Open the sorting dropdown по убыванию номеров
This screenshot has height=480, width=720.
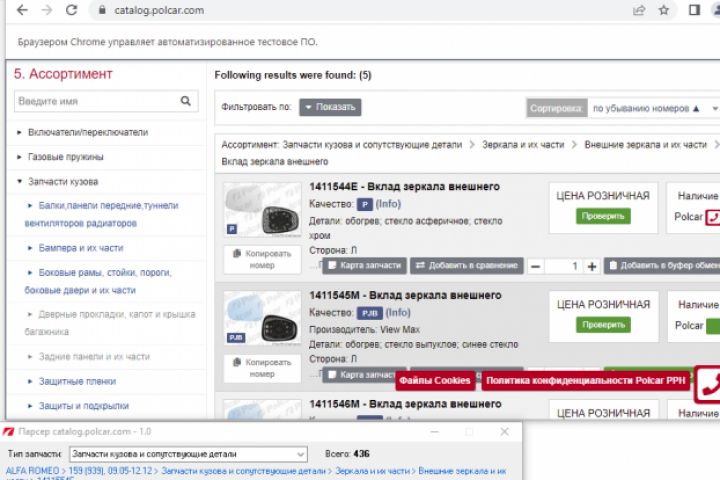click(653, 108)
